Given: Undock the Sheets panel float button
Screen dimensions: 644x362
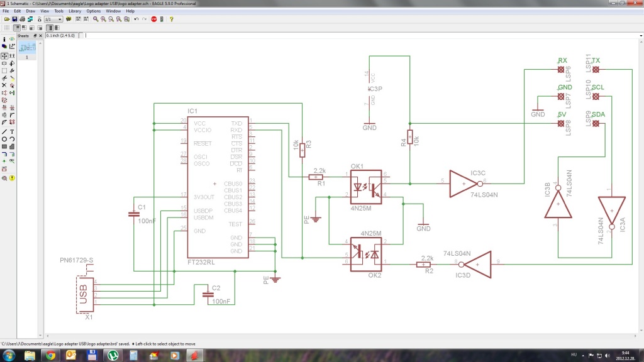Looking at the screenshot, I should pos(35,36).
